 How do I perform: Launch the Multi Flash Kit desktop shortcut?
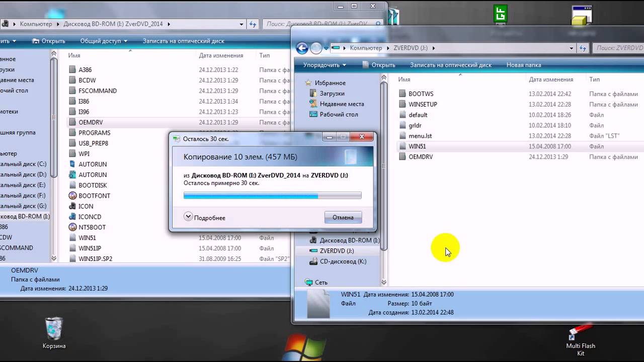coord(581,340)
